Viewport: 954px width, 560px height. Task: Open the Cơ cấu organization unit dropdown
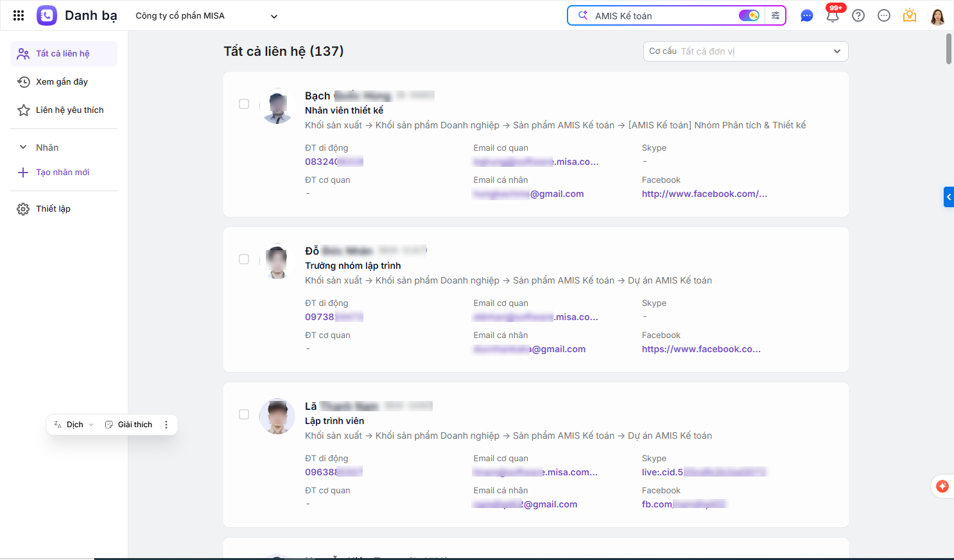pyautogui.click(x=746, y=51)
